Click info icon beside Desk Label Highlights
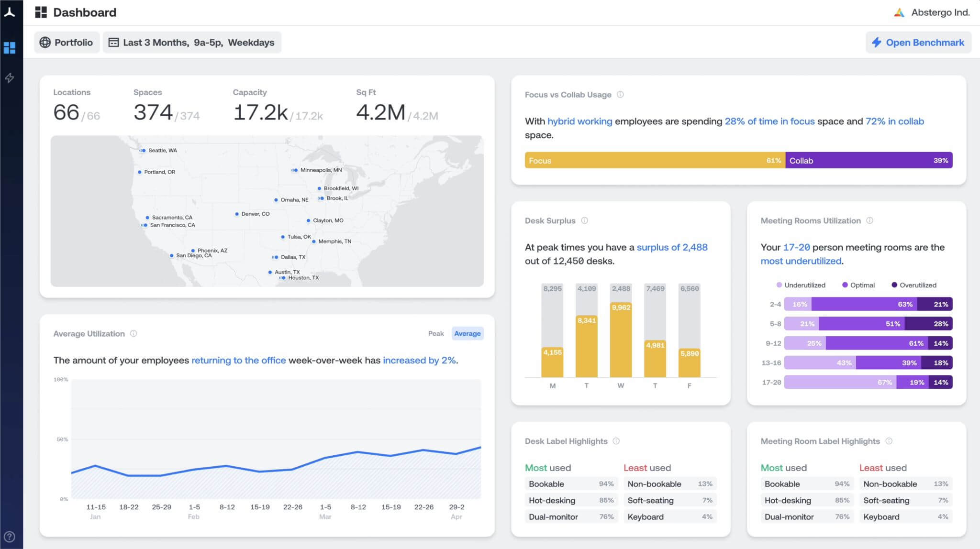The height and width of the screenshot is (549, 980). 616,441
